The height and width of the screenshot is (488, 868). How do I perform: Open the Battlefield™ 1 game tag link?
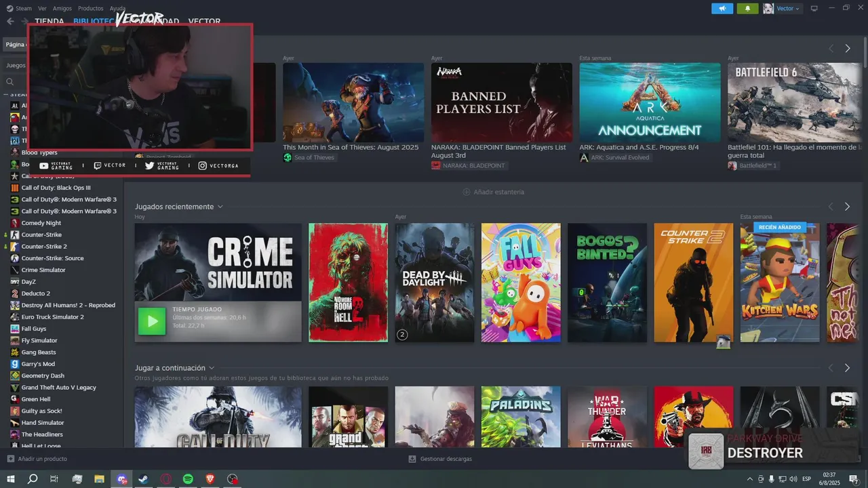[753, 165]
